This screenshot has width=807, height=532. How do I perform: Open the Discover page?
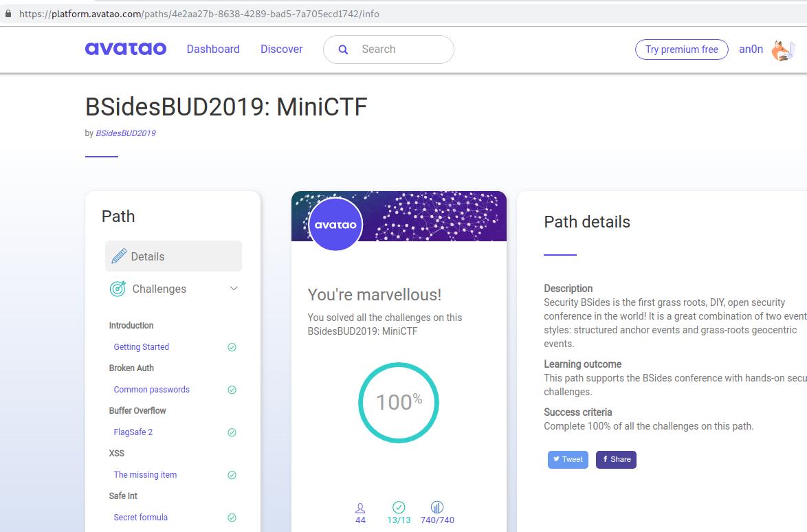click(282, 49)
